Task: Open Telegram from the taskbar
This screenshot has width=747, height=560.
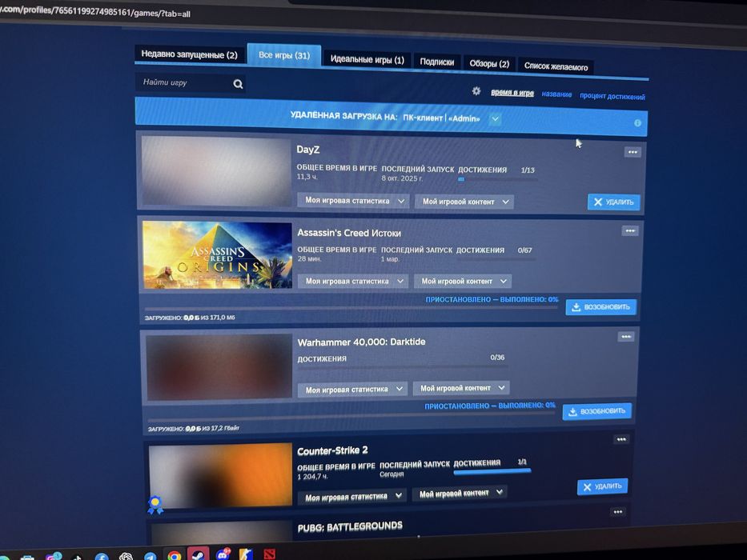Action: click(151, 557)
